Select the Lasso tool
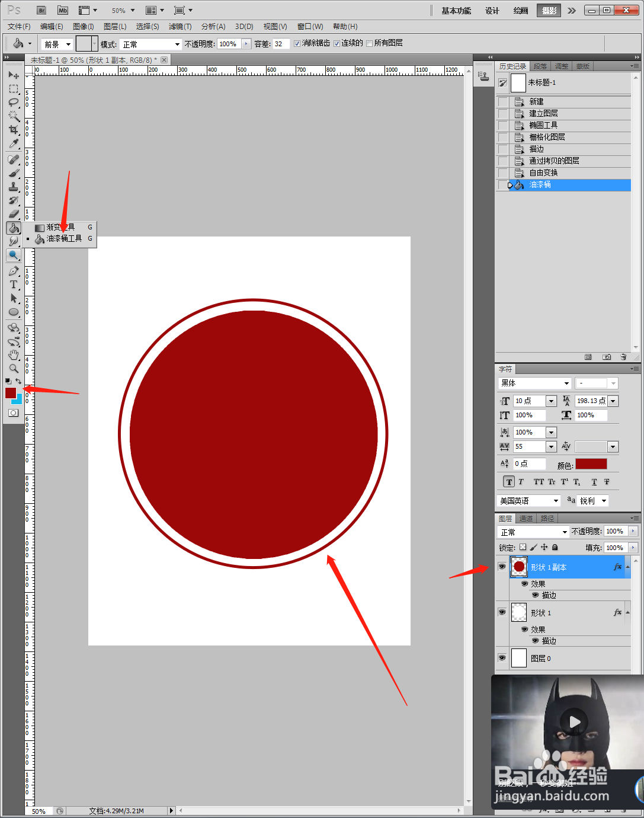 13,103
